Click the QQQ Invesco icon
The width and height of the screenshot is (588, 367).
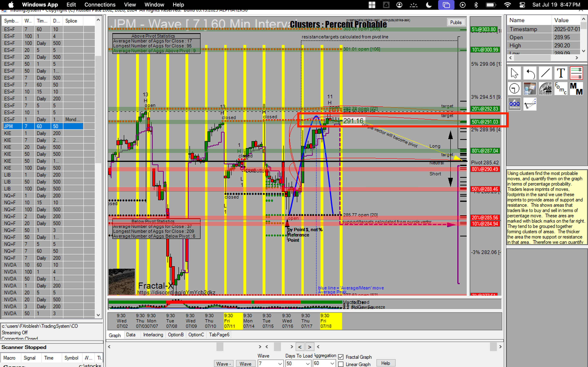[514, 104]
